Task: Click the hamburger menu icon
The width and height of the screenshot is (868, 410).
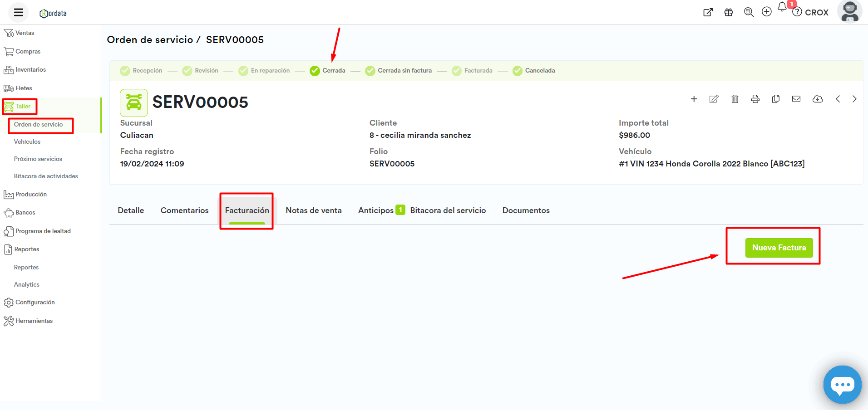Action: click(x=19, y=13)
